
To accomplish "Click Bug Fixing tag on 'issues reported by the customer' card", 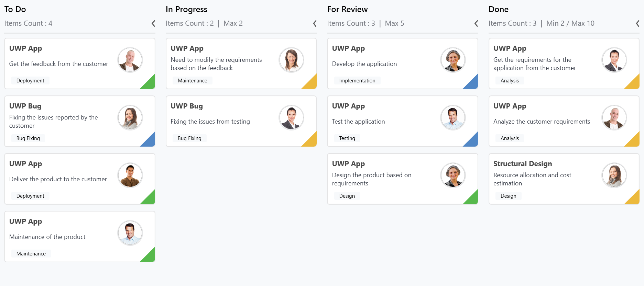I will click(28, 138).
